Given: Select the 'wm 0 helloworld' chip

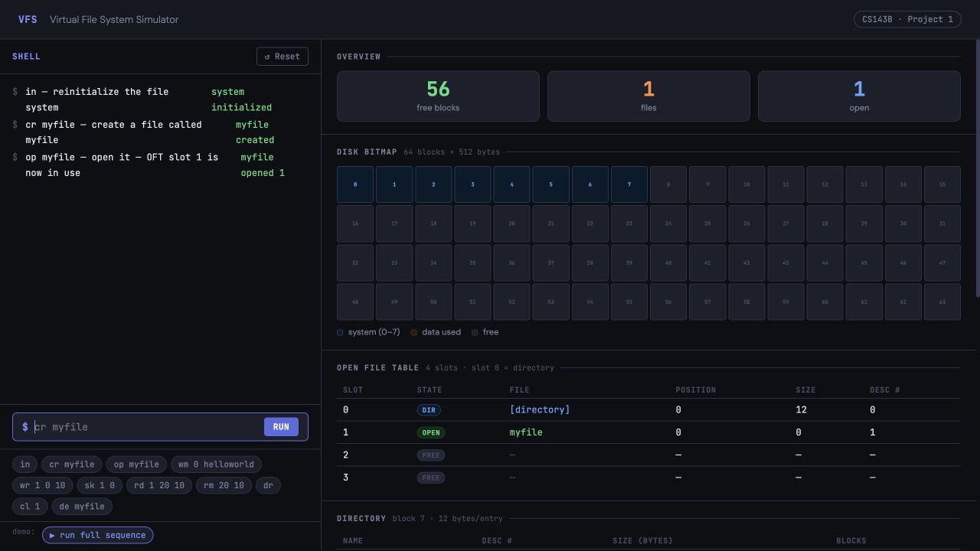Looking at the screenshot, I should tap(216, 465).
